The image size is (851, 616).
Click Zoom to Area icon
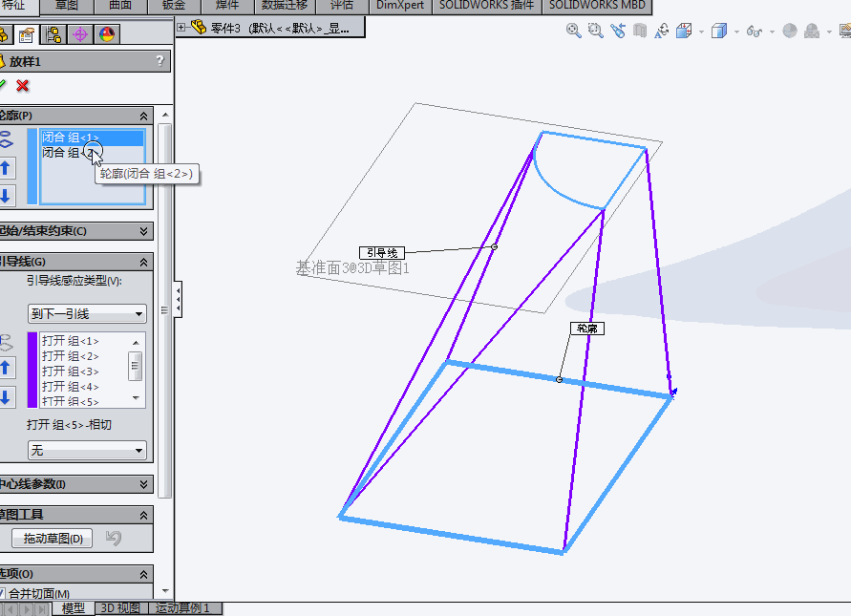[x=596, y=31]
